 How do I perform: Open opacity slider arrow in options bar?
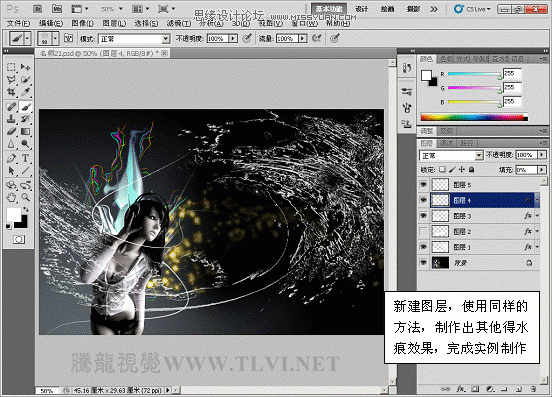233,38
